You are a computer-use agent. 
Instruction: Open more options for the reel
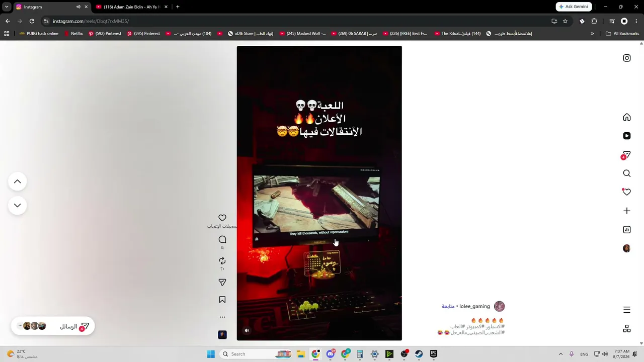pos(222,317)
